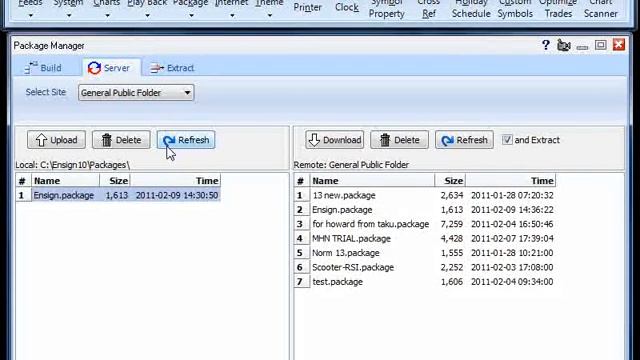
Task: Switch to the Server tab
Action: point(111,68)
